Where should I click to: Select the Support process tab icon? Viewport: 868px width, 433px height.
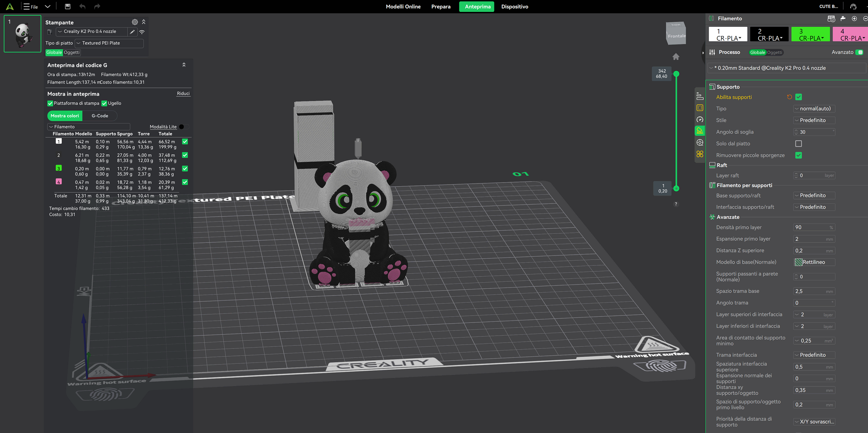tap(700, 131)
